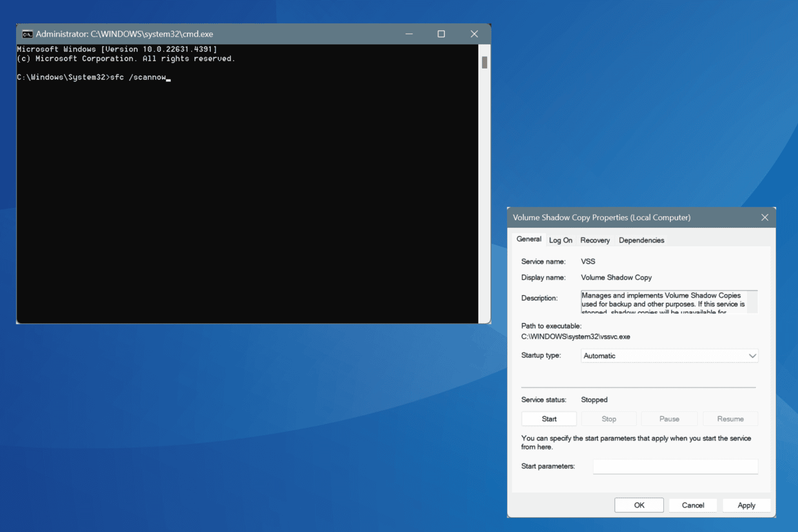Viewport: 798px width, 532px height.
Task: Apply the service property changes
Action: 746,505
